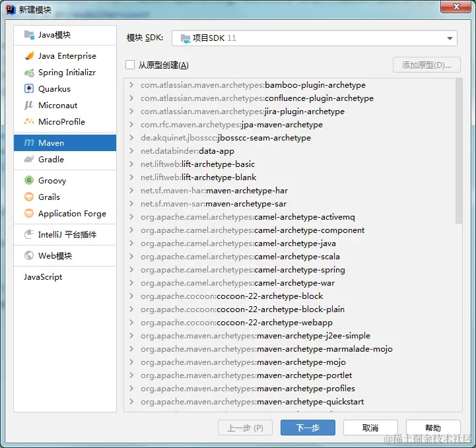The width and height of the screenshot is (476, 448).
Task: Click the 添加原型(D)... button
Action: click(x=426, y=65)
